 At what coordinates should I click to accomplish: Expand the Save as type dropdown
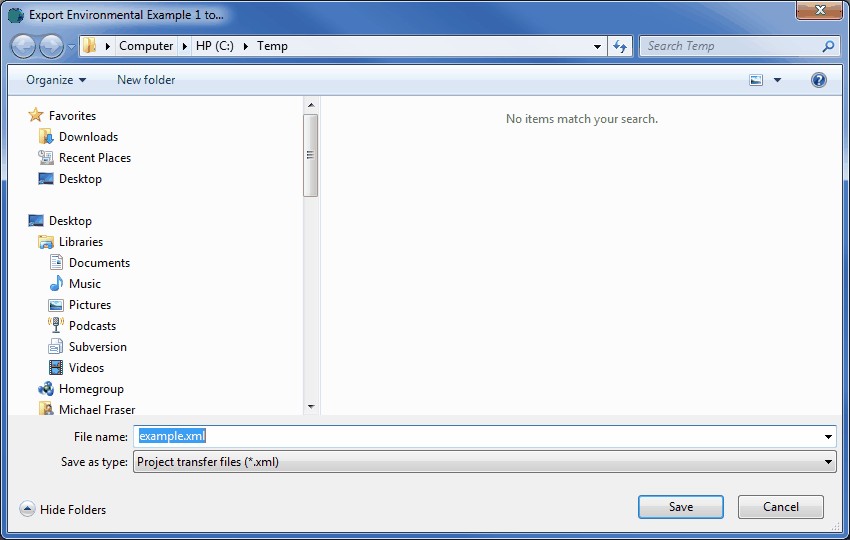(x=828, y=462)
